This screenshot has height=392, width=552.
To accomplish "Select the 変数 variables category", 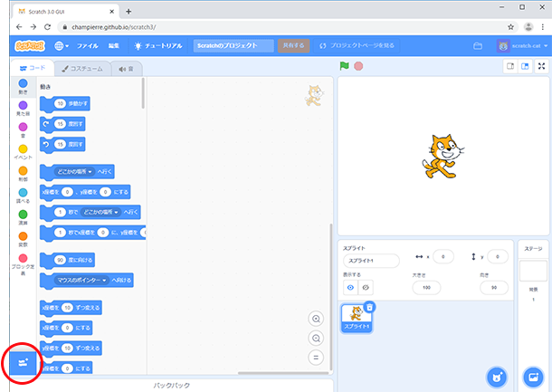I will click(x=23, y=240).
